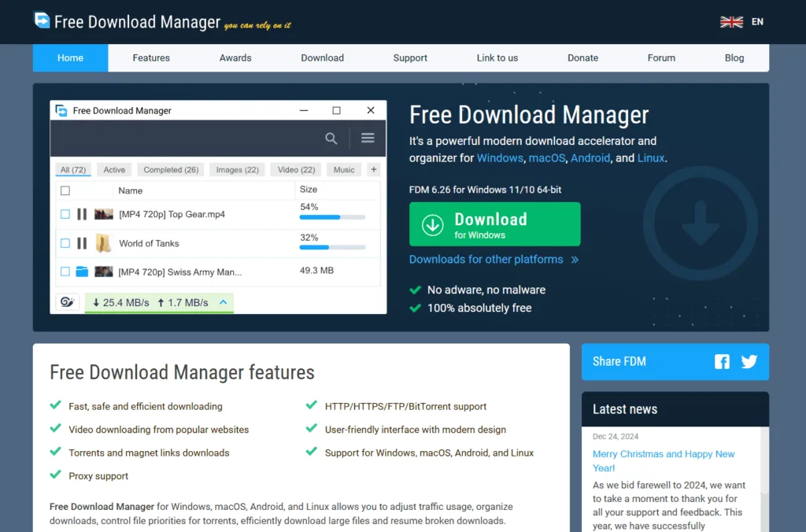Viewport: 806px width, 532px height.
Task: Click the green Download for Windows button
Action: (494, 224)
